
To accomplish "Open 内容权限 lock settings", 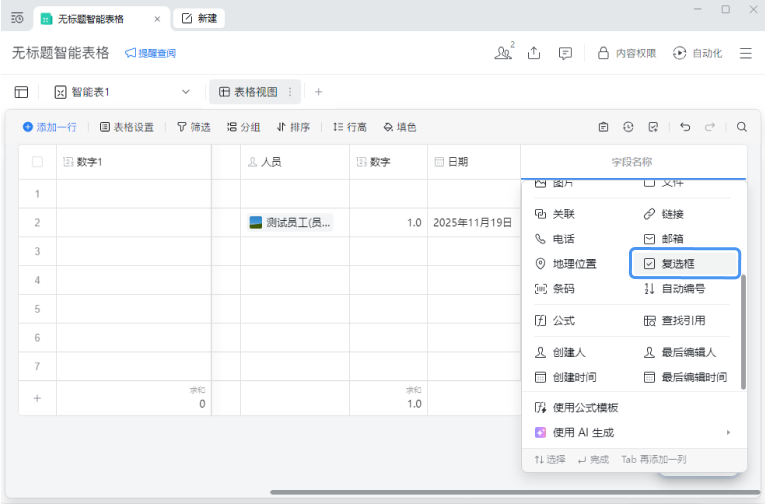I will [627, 53].
